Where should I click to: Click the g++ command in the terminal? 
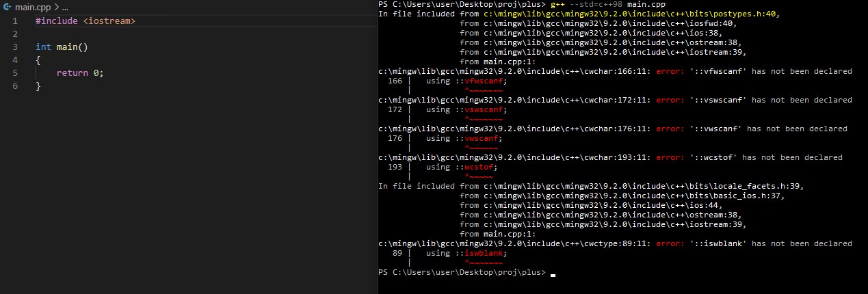coord(559,5)
